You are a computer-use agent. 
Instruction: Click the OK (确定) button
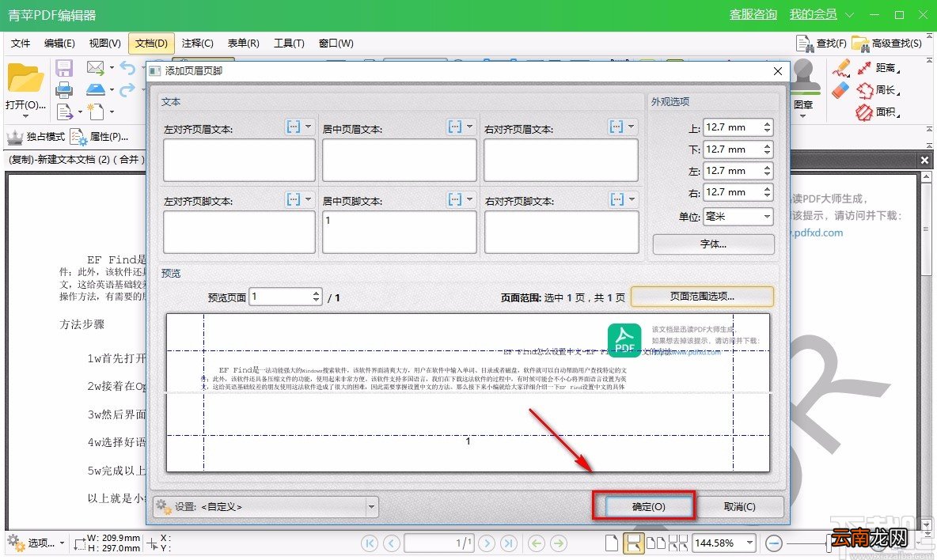click(x=649, y=507)
